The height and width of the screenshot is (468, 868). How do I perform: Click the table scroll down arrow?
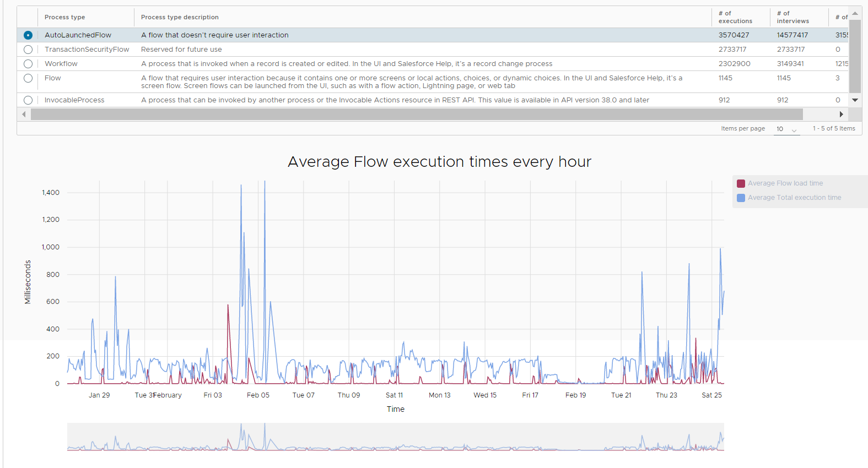tap(855, 100)
